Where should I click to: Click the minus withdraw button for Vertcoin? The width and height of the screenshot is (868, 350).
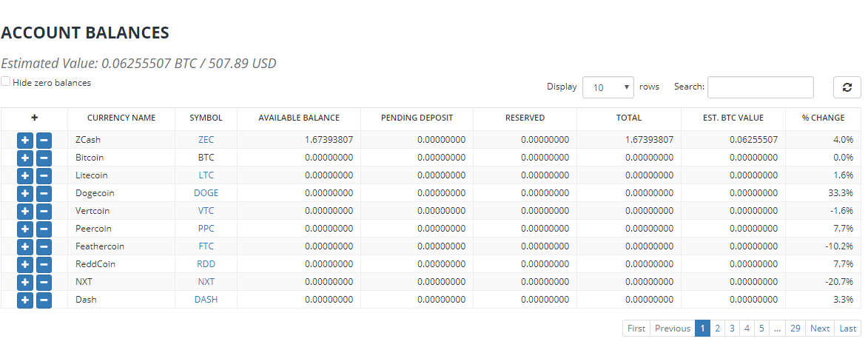click(x=44, y=211)
